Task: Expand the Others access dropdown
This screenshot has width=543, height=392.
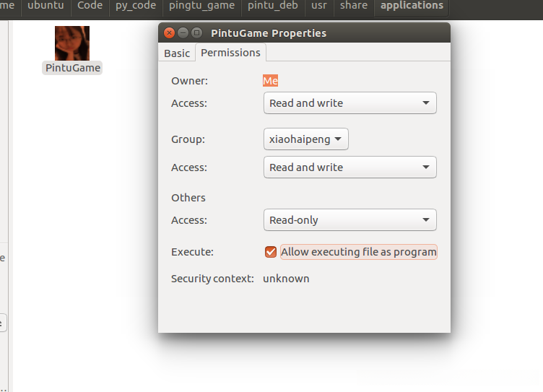Action: click(349, 220)
